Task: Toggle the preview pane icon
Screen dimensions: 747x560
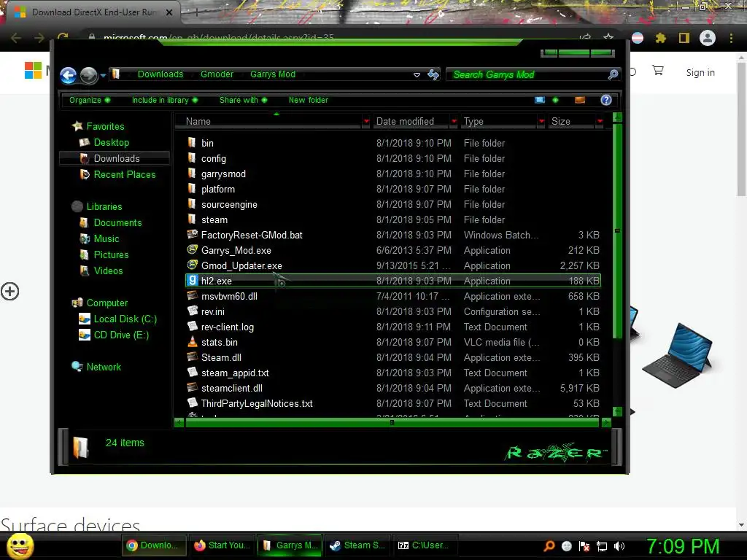Action: click(580, 100)
